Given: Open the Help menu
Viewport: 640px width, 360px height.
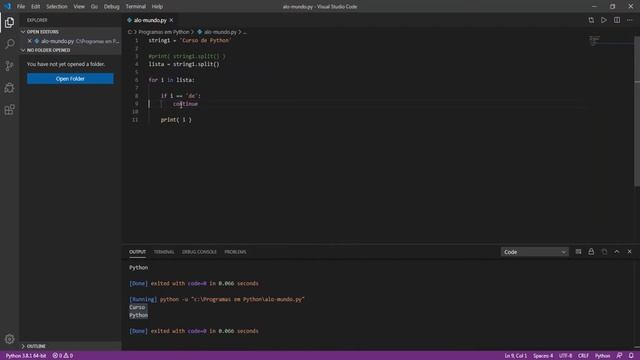Looking at the screenshot, I should coord(157,7).
